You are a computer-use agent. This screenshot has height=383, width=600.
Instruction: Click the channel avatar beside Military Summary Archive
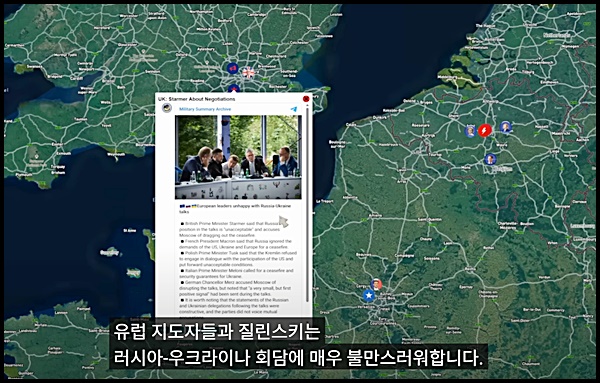click(x=167, y=108)
